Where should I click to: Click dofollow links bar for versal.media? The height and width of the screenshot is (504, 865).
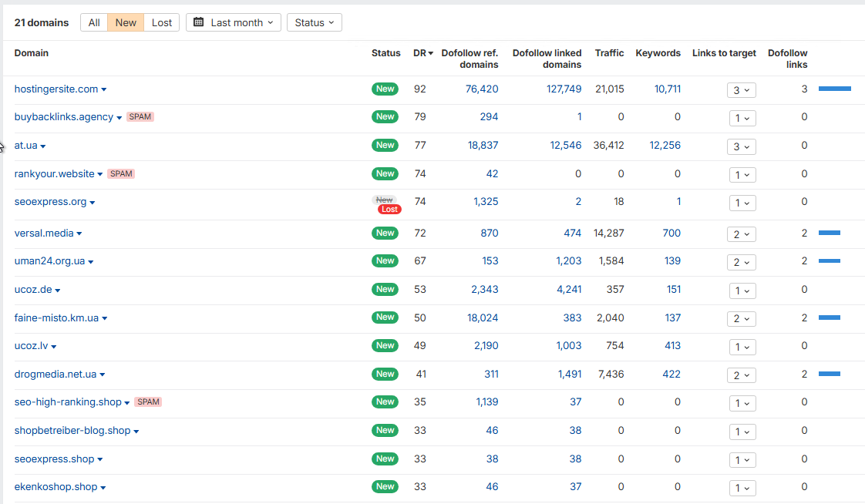[829, 234]
